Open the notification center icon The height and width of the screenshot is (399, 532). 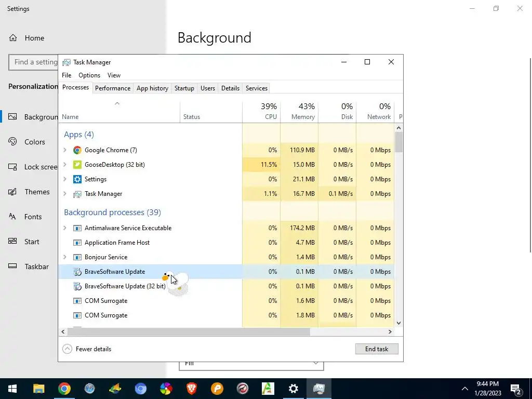[516, 389]
